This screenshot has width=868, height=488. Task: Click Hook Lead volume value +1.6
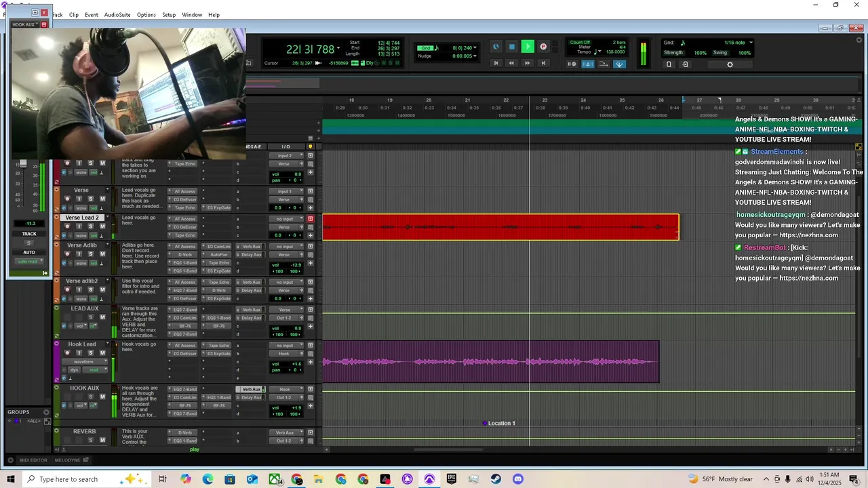point(297,364)
